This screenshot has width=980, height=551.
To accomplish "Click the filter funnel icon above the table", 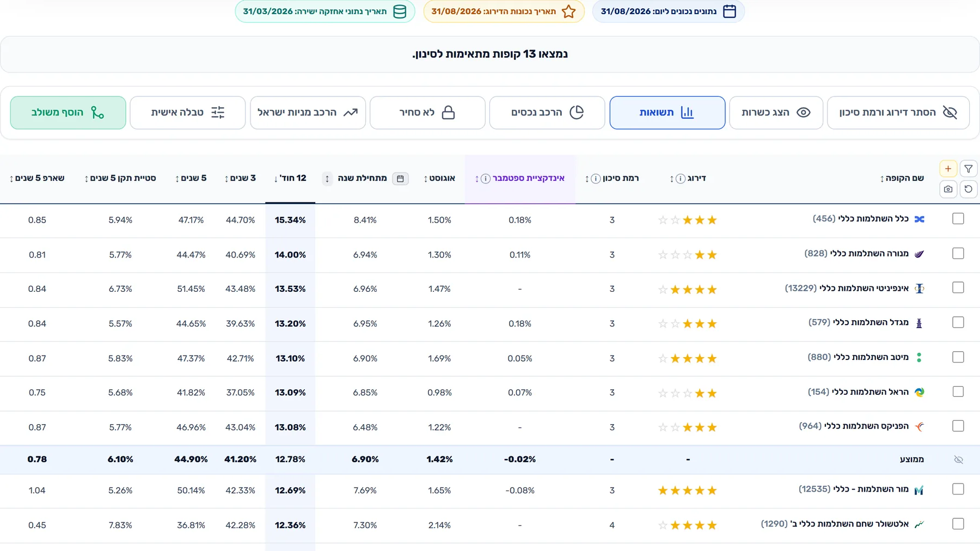I will pos(968,169).
